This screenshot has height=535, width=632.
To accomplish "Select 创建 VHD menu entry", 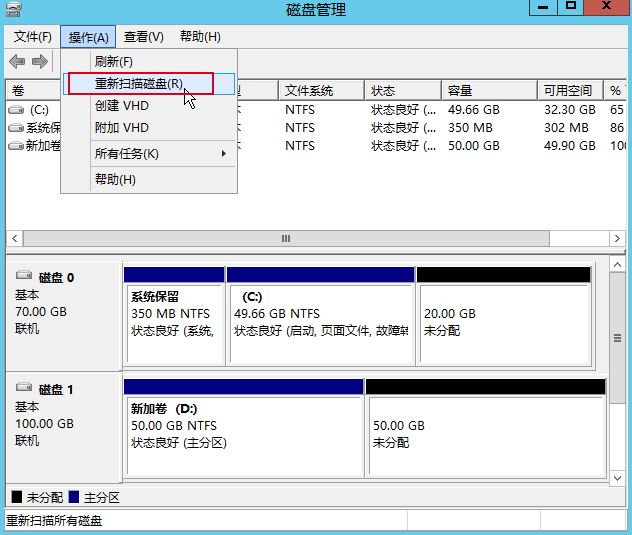I will [x=122, y=105].
